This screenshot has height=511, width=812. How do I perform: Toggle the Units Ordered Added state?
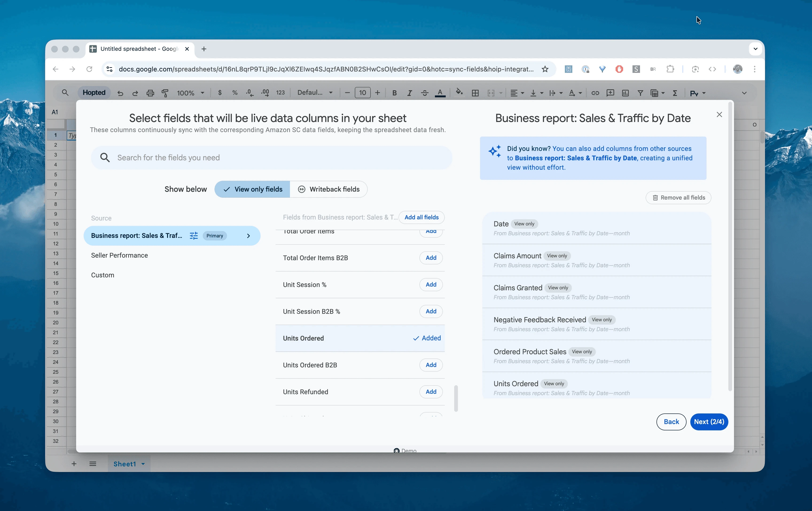point(427,338)
